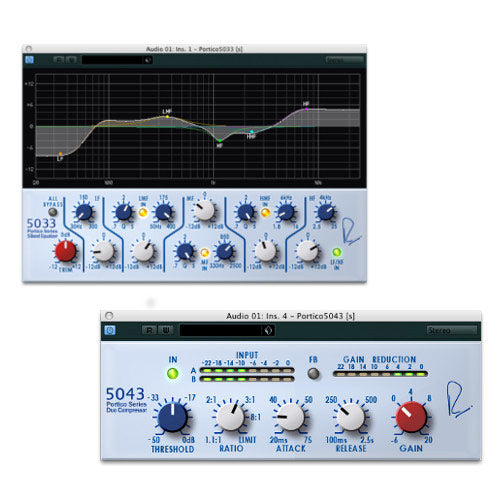Image resolution: width=500 pixels, height=500 pixels.
Task: Click the INPUT channel B level meter
Action: pyautogui.click(x=247, y=379)
